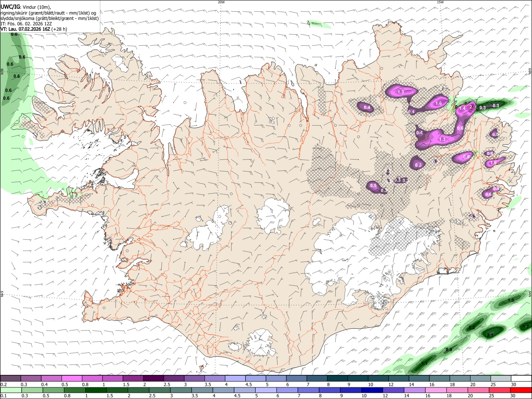Pick the white 30 snow swatch
The width and height of the screenshot is (532, 399).
[521, 378]
